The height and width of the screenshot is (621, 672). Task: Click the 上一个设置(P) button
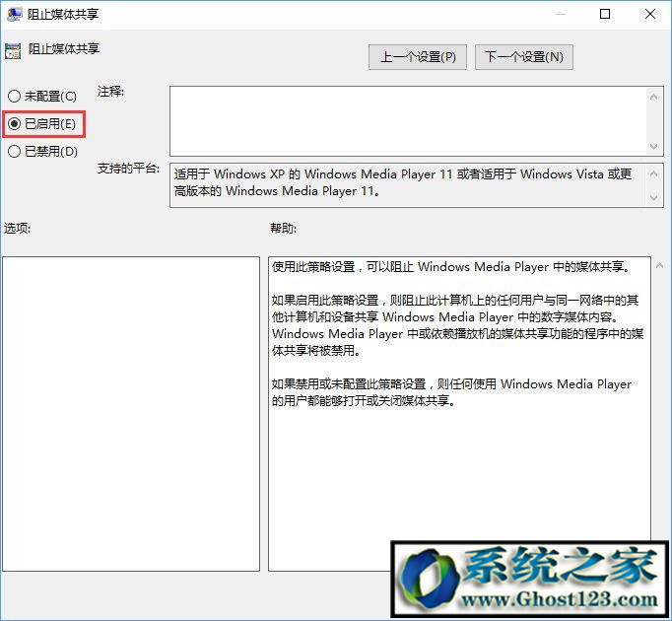point(418,57)
